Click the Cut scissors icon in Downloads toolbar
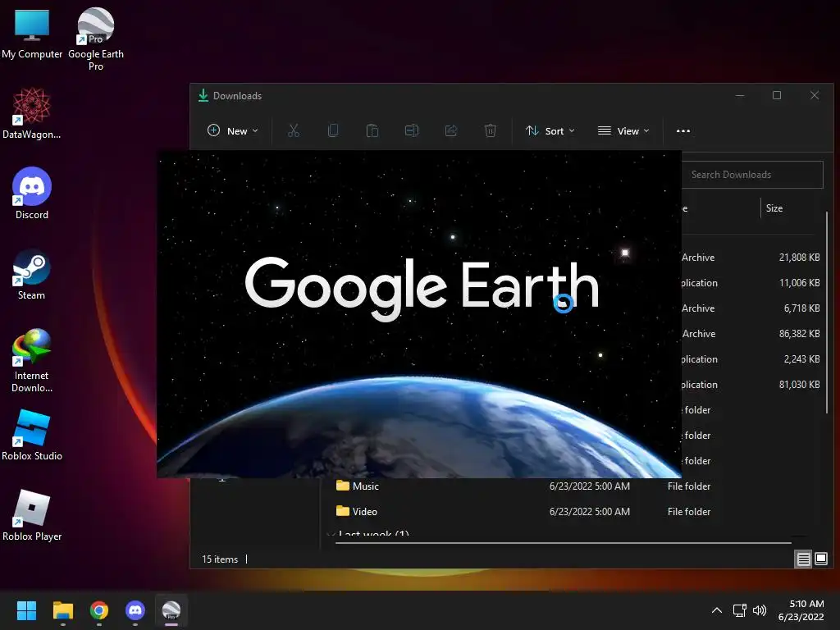Image resolution: width=840 pixels, height=630 pixels. (294, 130)
